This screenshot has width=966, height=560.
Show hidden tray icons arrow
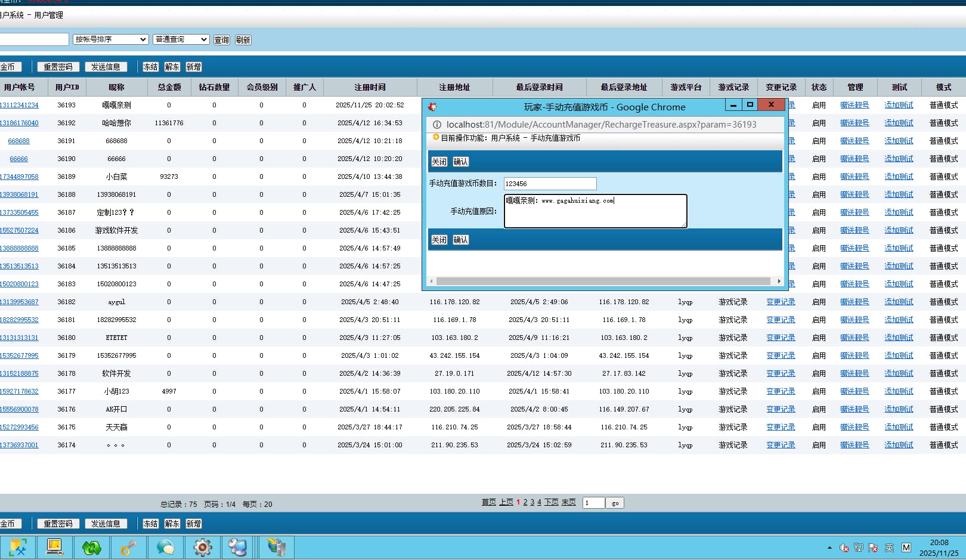pos(829,547)
